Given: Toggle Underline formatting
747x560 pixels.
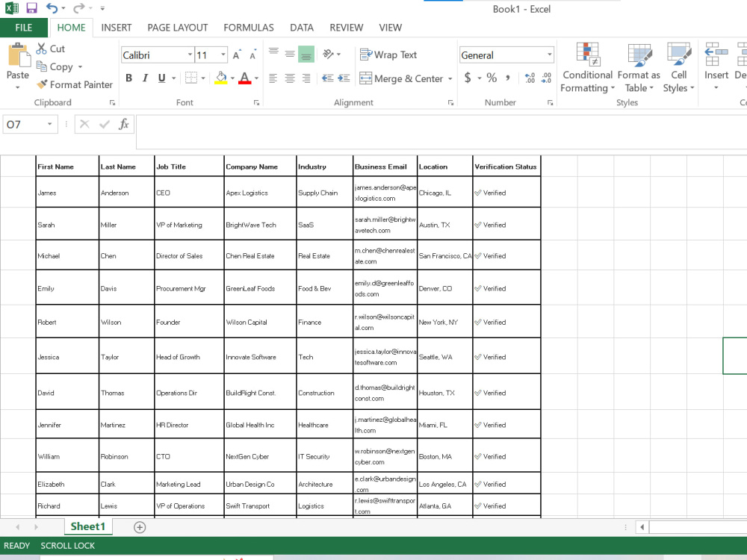Looking at the screenshot, I should [161, 78].
